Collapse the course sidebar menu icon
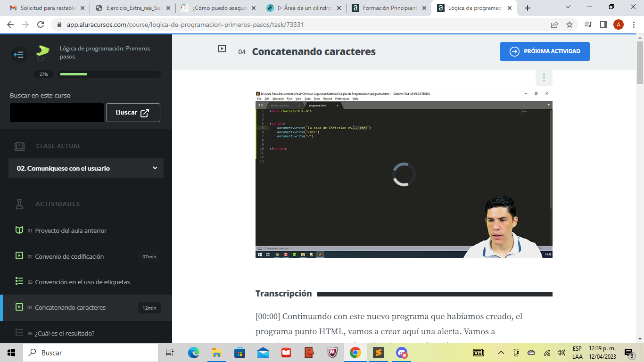 pos(19,55)
